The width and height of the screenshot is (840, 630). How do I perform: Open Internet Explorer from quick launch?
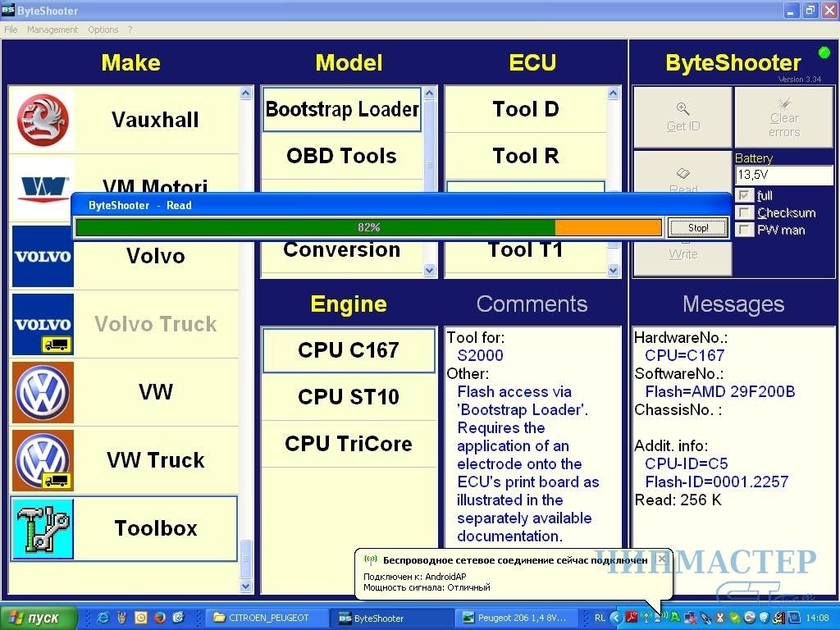[103, 618]
